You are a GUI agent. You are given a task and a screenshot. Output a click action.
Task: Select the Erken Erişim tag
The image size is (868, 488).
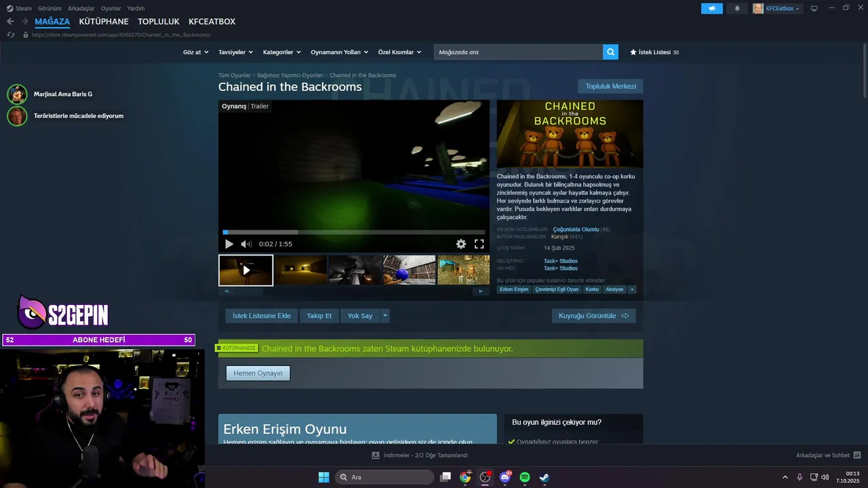click(x=514, y=289)
